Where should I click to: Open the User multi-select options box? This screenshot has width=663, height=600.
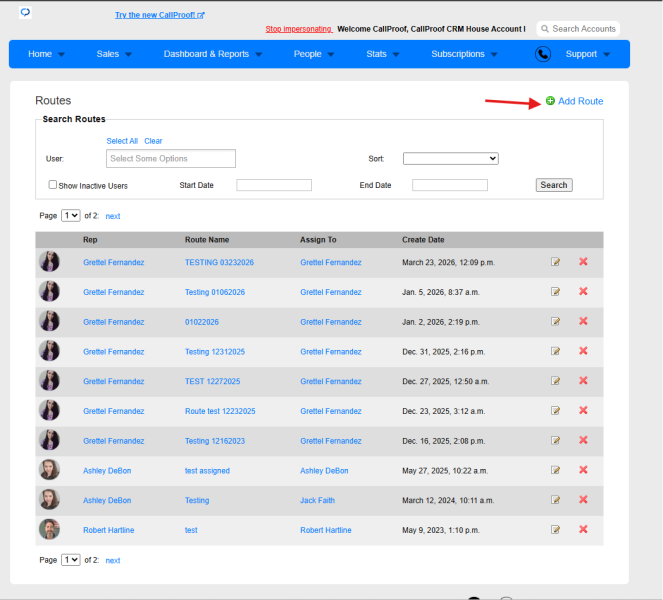[x=171, y=159]
